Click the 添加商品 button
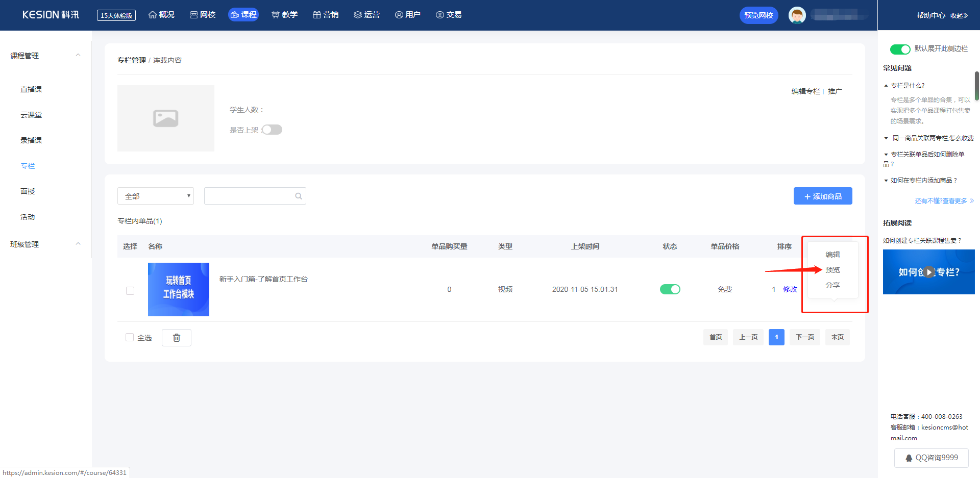The width and height of the screenshot is (980, 478). pyautogui.click(x=823, y=196)
